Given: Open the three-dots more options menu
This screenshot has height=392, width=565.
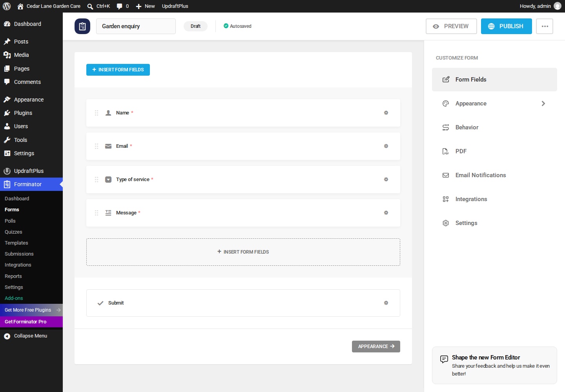Looking at the screenshot, I should [x=545, y=26].
